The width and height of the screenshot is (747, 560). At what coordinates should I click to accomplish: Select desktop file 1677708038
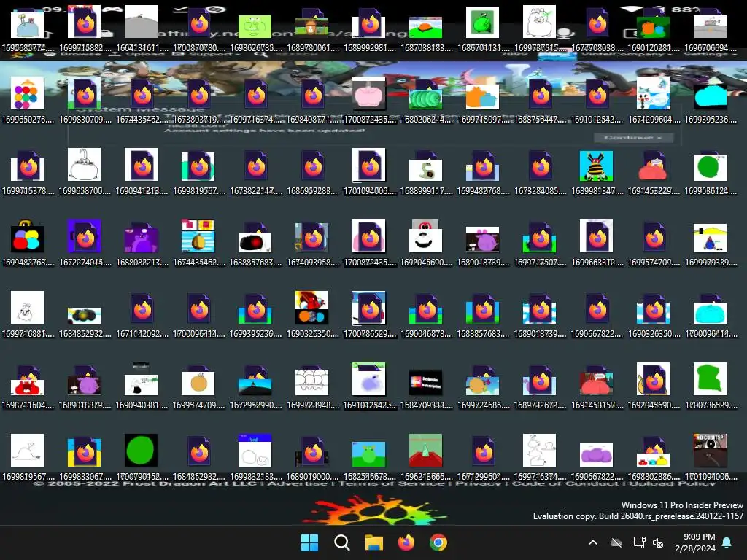click(x=597, y=29)
